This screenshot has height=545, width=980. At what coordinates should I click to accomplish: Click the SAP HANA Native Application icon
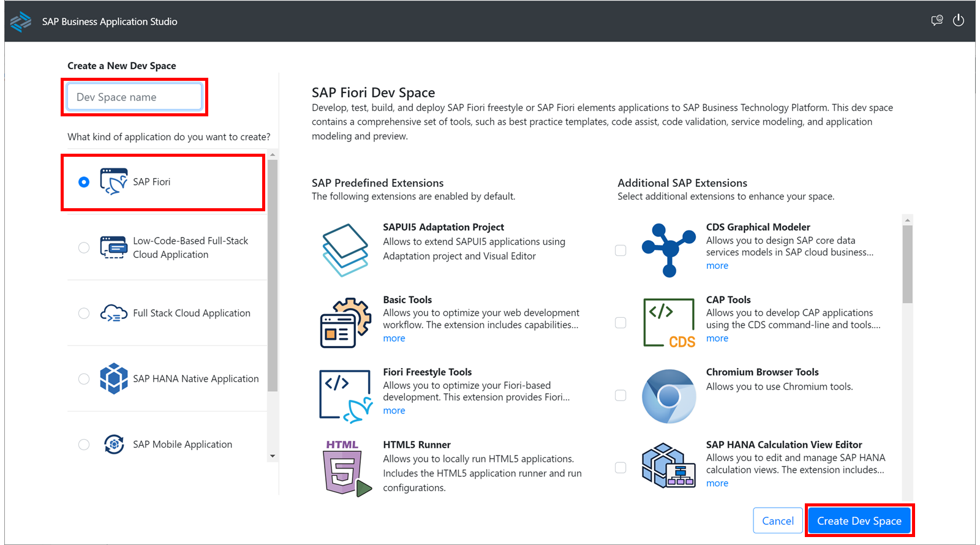click(x=114, y=378)
